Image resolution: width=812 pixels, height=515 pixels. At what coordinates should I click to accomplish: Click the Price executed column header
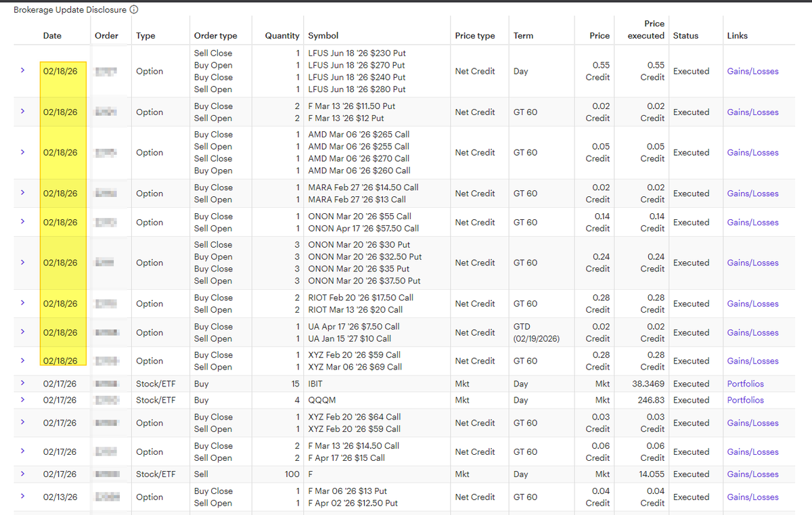click(x=646, y=29)
